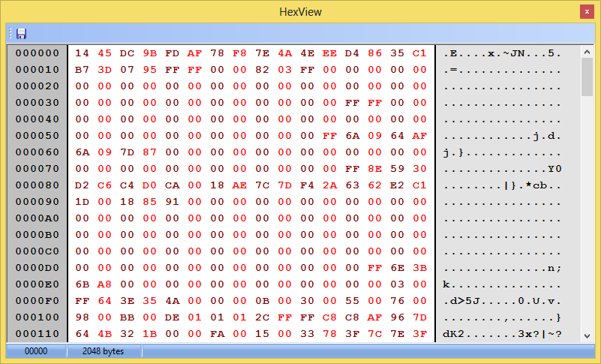Screen dimensions: 601x364
Task: Select offset label 0000F0
Action: click(38, 300)
